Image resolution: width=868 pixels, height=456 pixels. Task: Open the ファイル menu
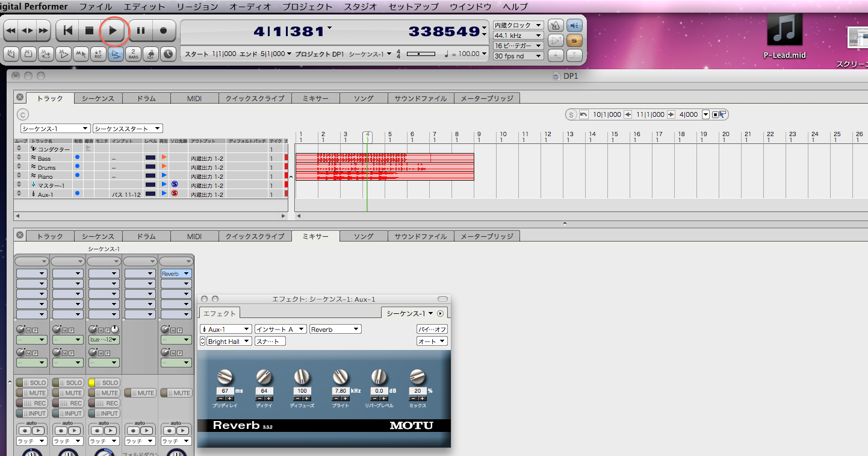click(96, 7)
